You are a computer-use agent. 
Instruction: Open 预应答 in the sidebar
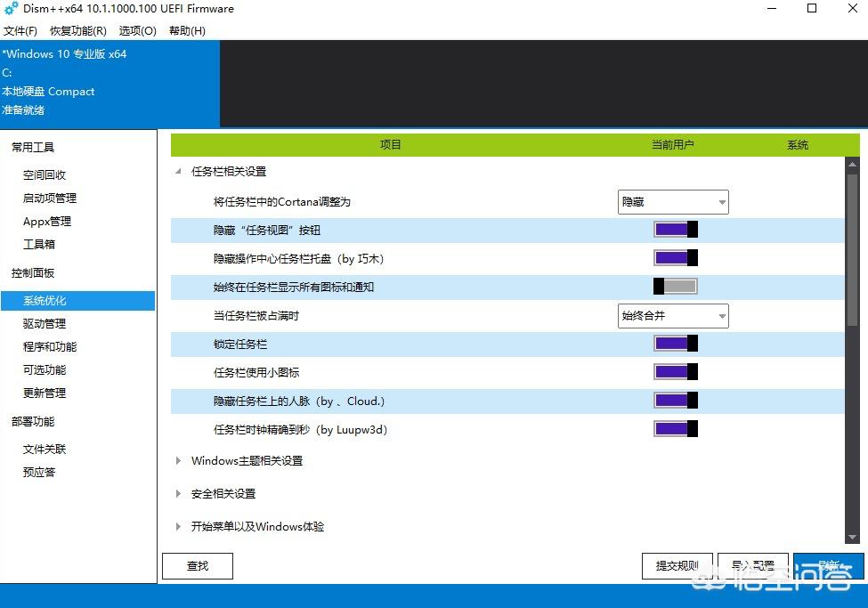pos(39,473)
